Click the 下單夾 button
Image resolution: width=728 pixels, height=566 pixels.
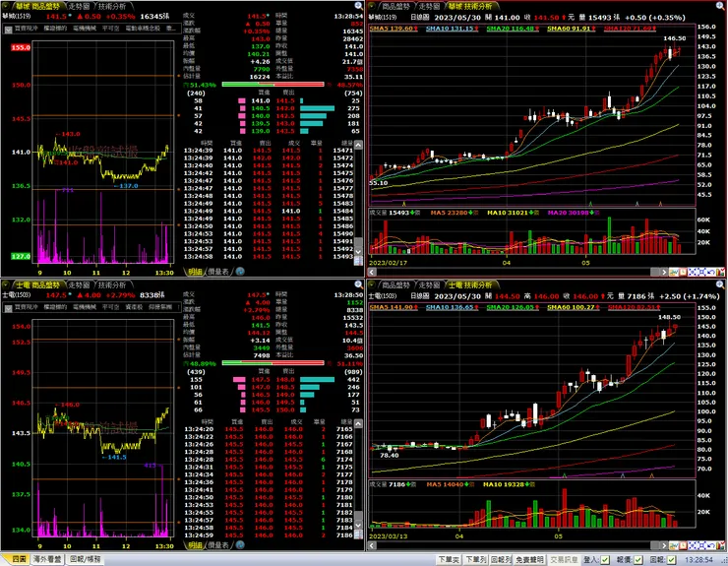pyautogui.click(x=448, y=560)
